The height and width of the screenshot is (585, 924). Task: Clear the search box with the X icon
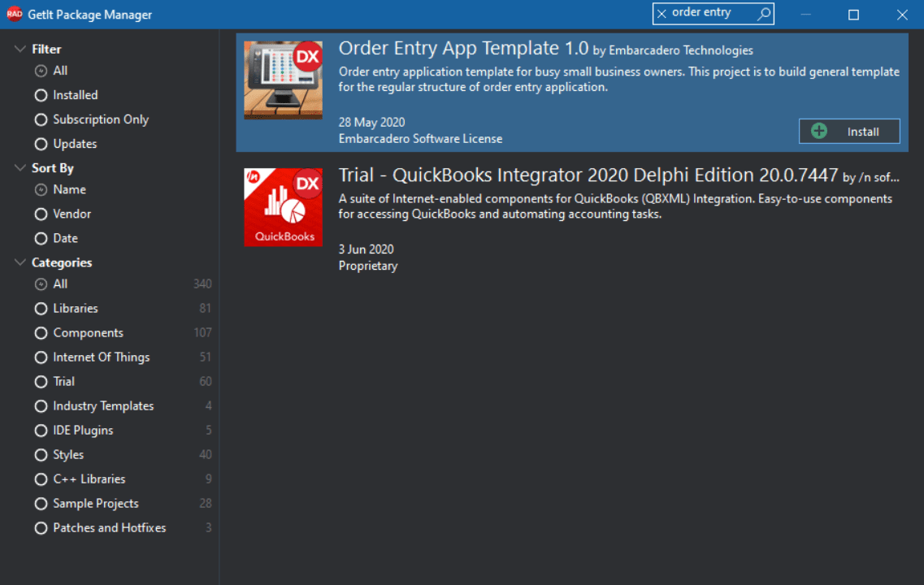(662, 14)
